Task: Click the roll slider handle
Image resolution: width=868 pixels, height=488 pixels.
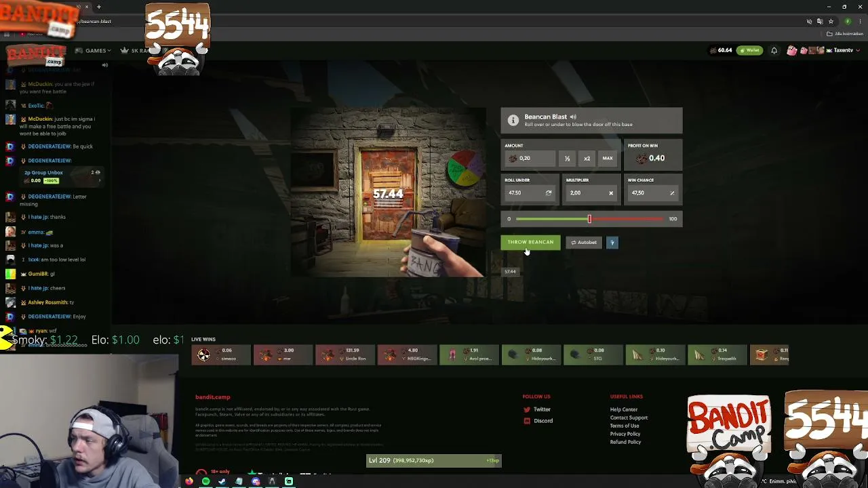Action: tap(589, 219)
